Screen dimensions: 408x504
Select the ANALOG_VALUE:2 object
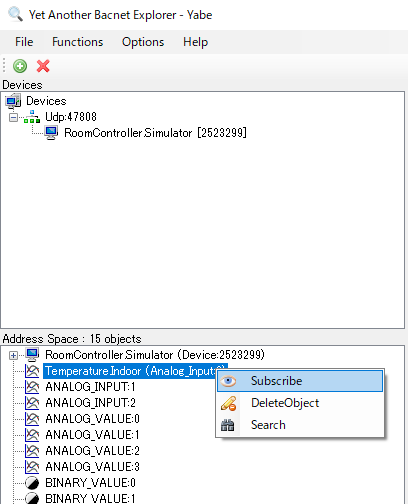point(92,451)
